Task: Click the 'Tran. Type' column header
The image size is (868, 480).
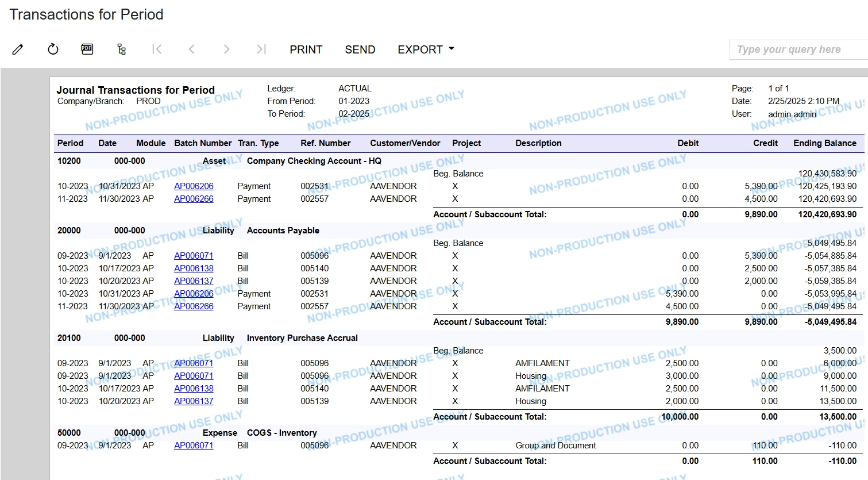Action: [258, 143]
